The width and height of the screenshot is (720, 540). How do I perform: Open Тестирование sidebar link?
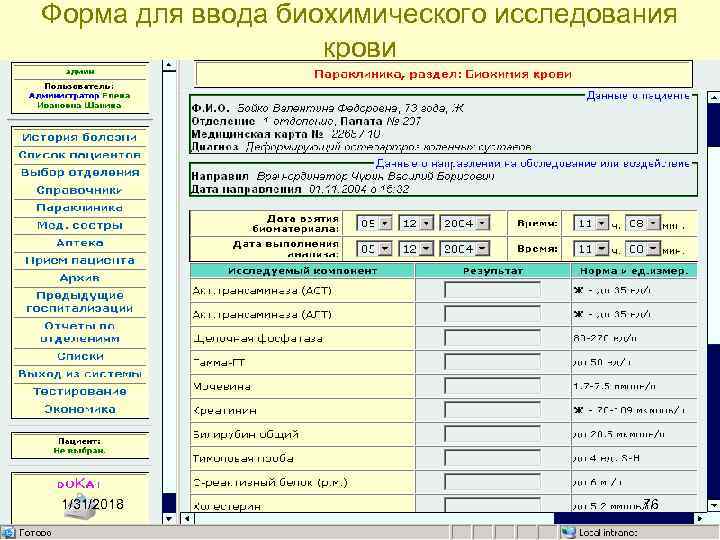coord(79,391)
